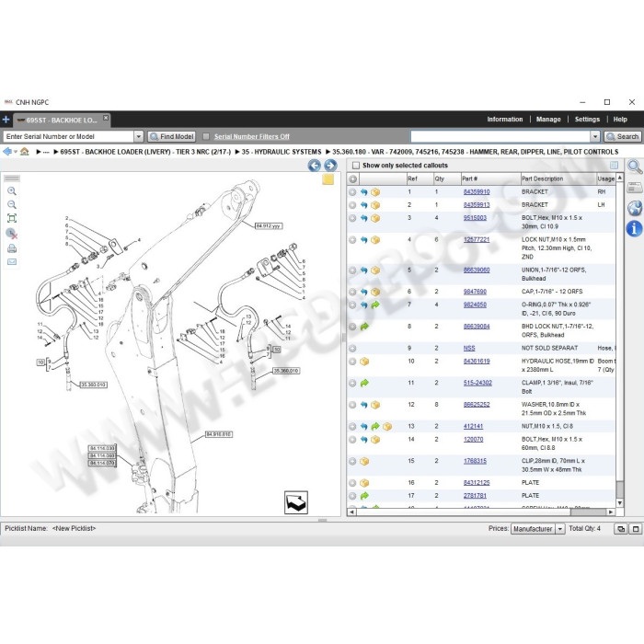Click the home icon in breadcrumb

(x=25, y=152)
